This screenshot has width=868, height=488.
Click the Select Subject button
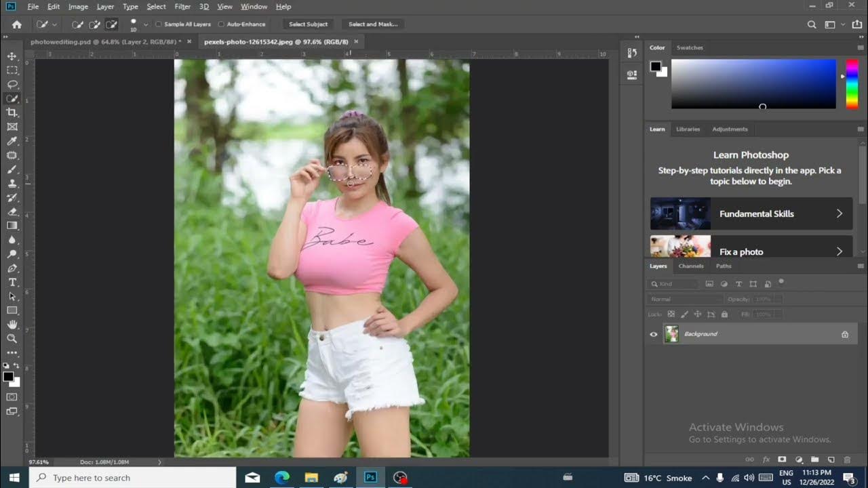click(x=308, y=24)
